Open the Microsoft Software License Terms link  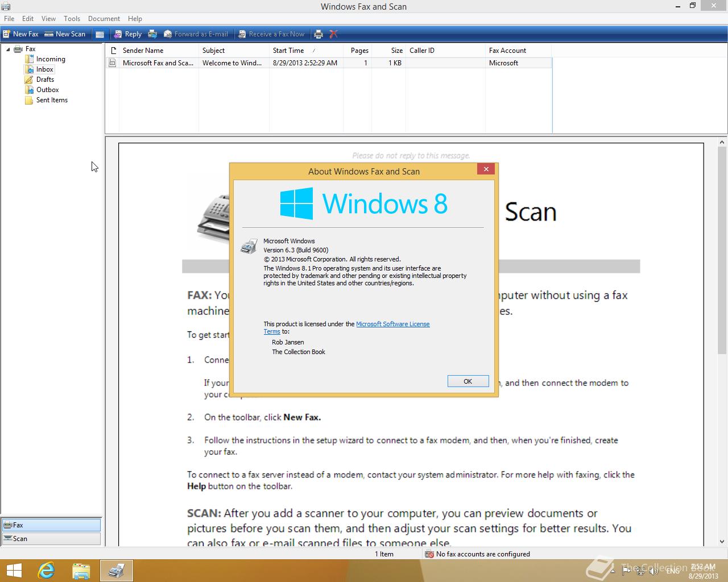point(393,324)
